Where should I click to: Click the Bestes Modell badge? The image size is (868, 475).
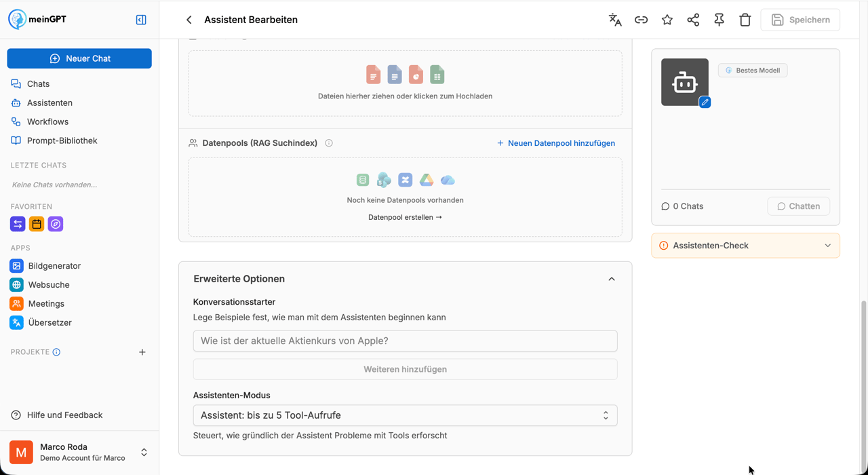753,71
